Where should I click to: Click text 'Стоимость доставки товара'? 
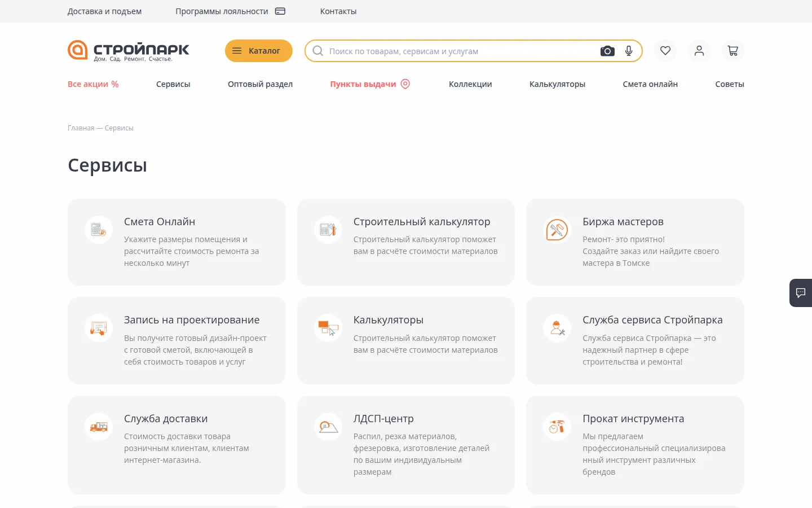click(177, 436)
